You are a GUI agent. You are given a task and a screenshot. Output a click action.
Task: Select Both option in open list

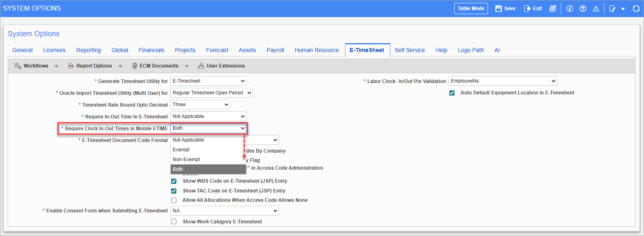[x=208, y=169]
